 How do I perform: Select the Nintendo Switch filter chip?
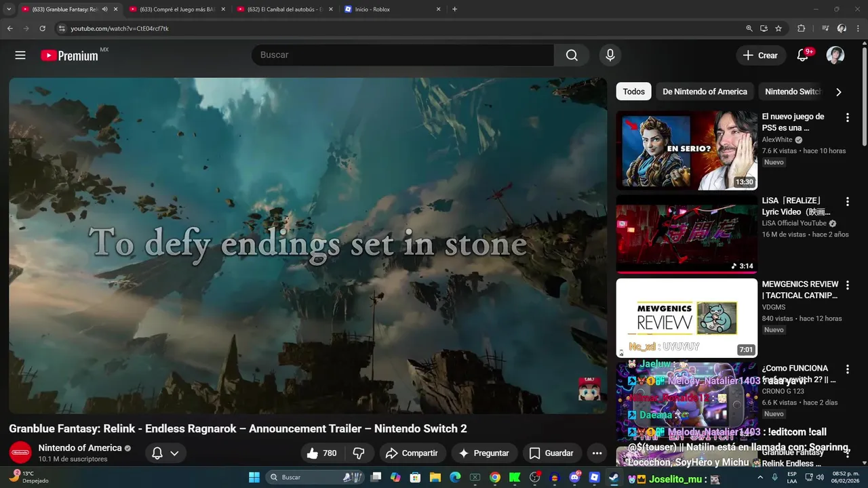[792, 91]
